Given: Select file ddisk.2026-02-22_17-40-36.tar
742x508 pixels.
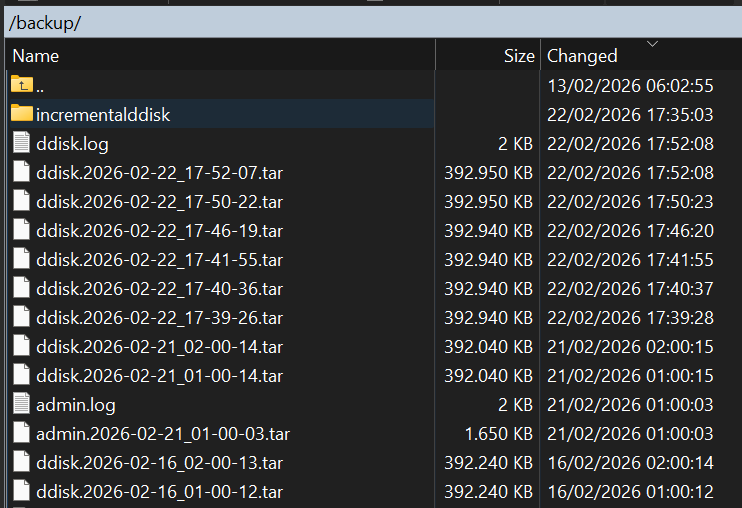Looking at the screenshot, I should pyautogui.click(x=159, y=289).
